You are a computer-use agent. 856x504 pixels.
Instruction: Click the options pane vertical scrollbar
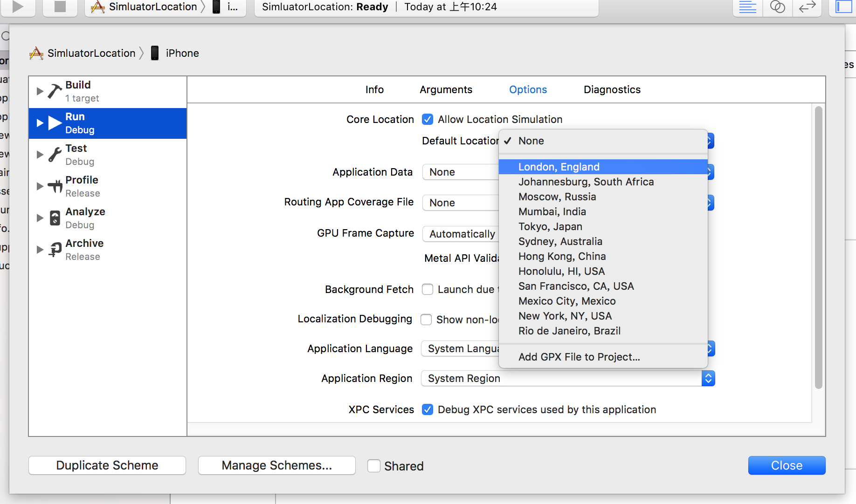tap(818, 247)
